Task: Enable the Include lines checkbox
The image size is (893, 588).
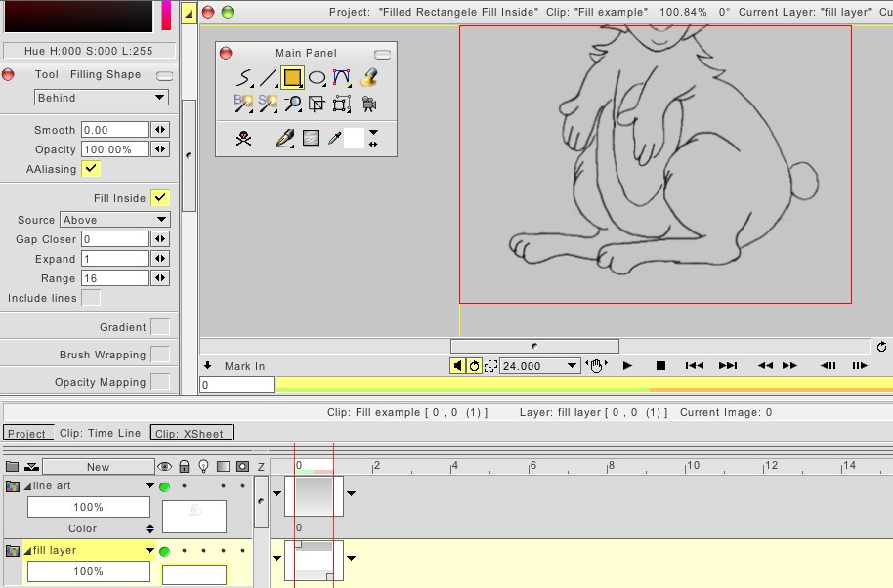Action: click(91, 298)
